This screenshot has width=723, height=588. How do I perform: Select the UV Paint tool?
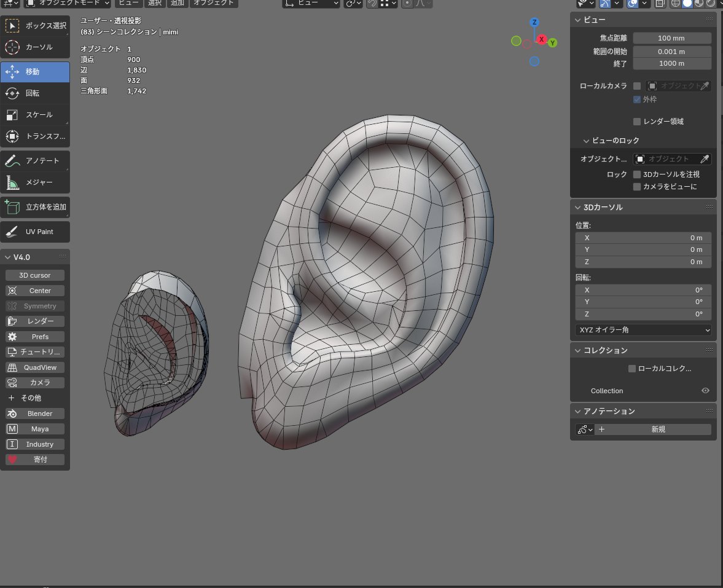click(35, 232)
